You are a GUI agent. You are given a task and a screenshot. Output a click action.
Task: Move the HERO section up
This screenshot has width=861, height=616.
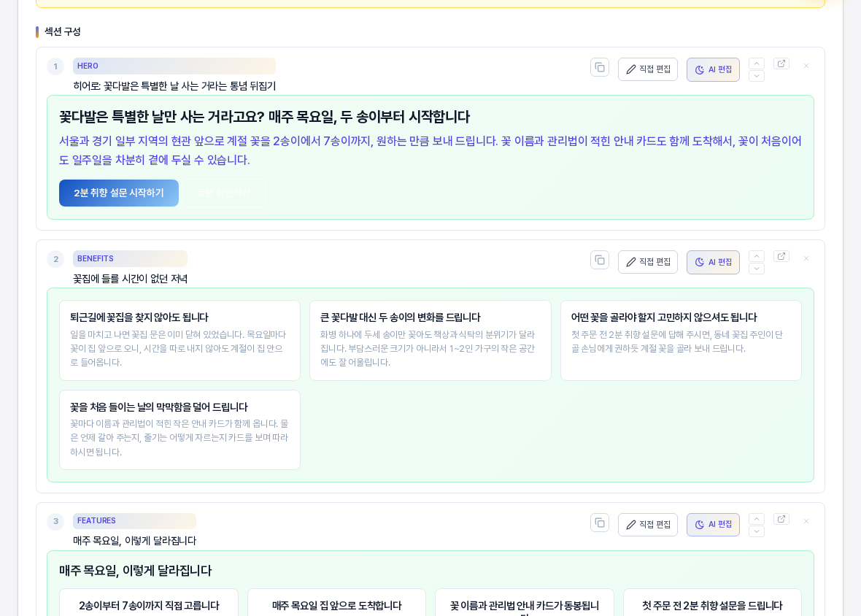point(757,63)
